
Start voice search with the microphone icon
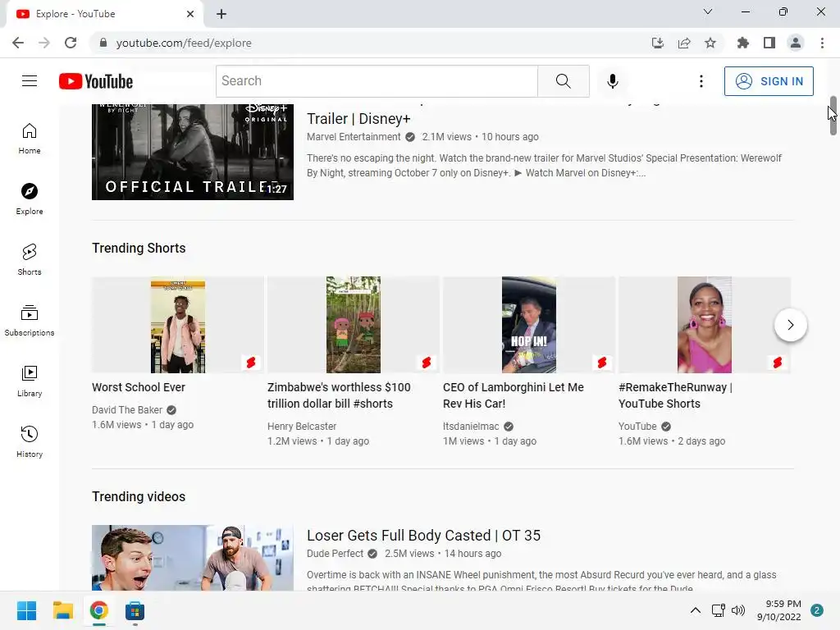[612, 81]
